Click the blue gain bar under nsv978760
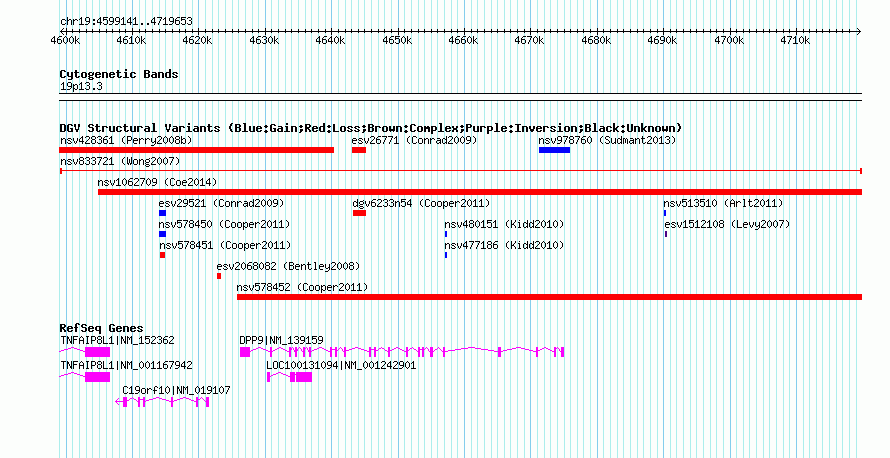This screenshot has height=458, width=890. click(x=555, y=150)
